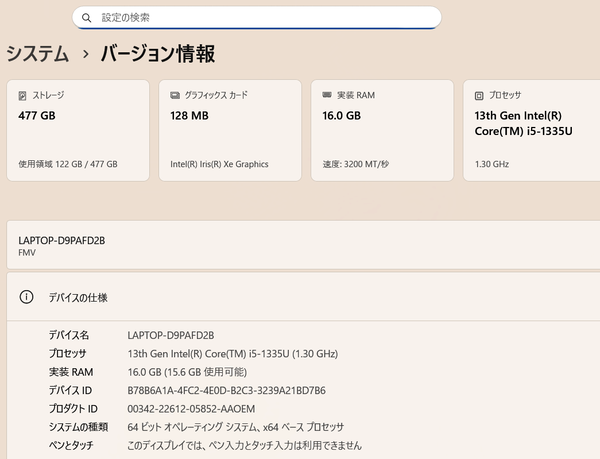Click the graphics card icon
600x459 pixels.
(175, 95)
